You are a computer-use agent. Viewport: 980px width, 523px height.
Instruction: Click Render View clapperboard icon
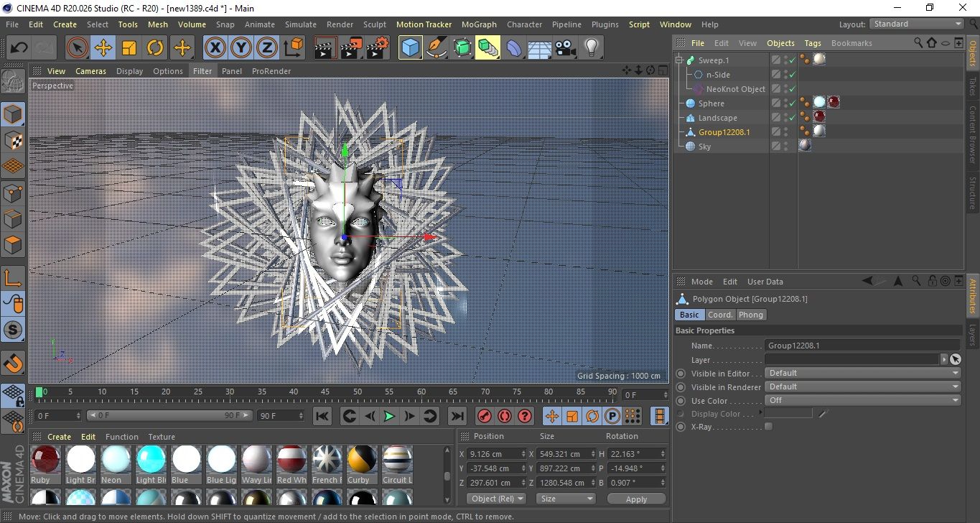click(x=325, y=48)
